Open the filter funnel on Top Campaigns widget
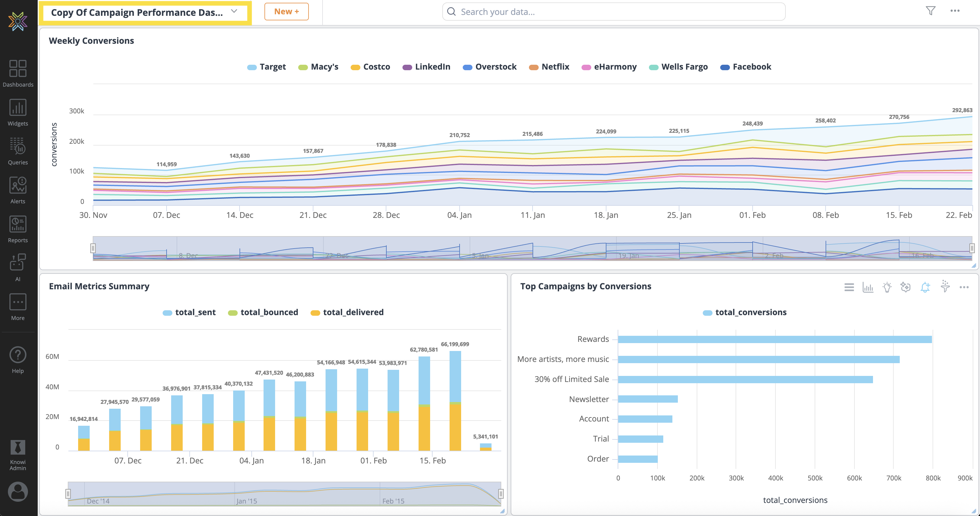 pos(945,287)
